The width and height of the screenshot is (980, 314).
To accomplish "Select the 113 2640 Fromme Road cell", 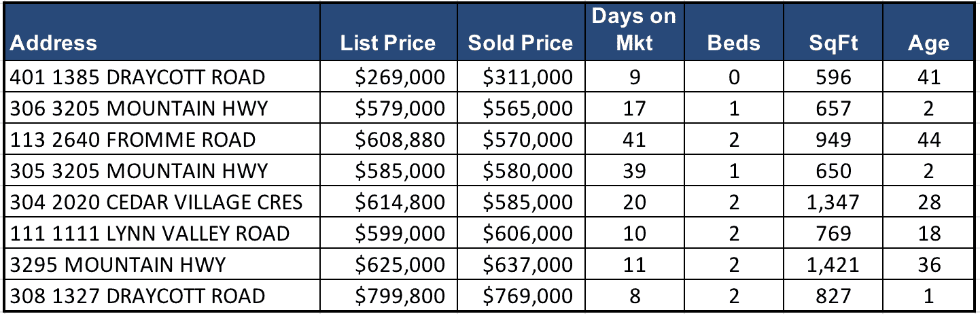I will point(133,140).
